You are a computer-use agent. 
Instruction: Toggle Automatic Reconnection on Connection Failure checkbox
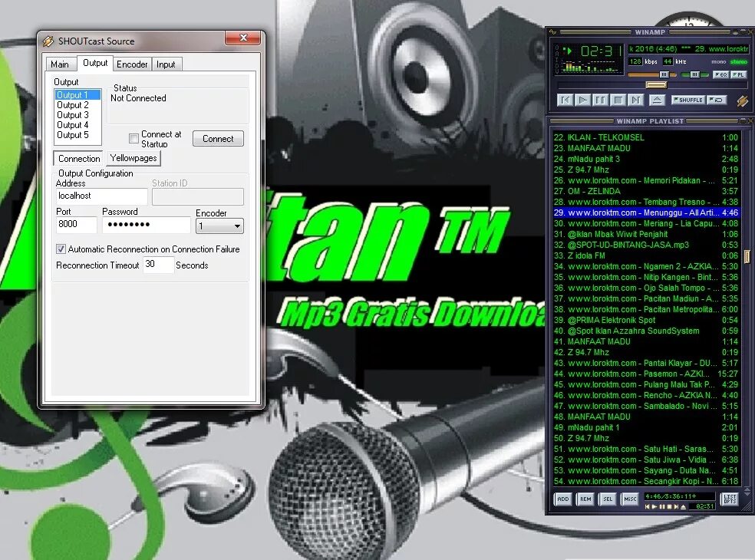click(61, 249)
